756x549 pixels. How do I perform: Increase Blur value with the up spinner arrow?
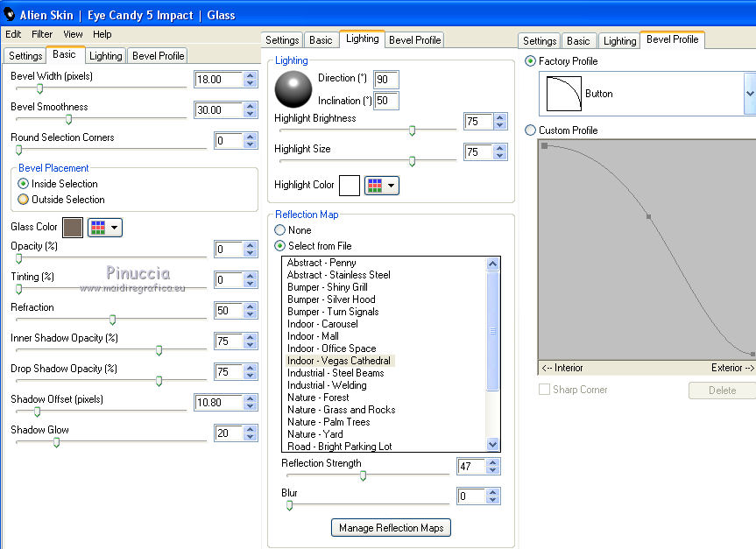(x=492, y=492)
